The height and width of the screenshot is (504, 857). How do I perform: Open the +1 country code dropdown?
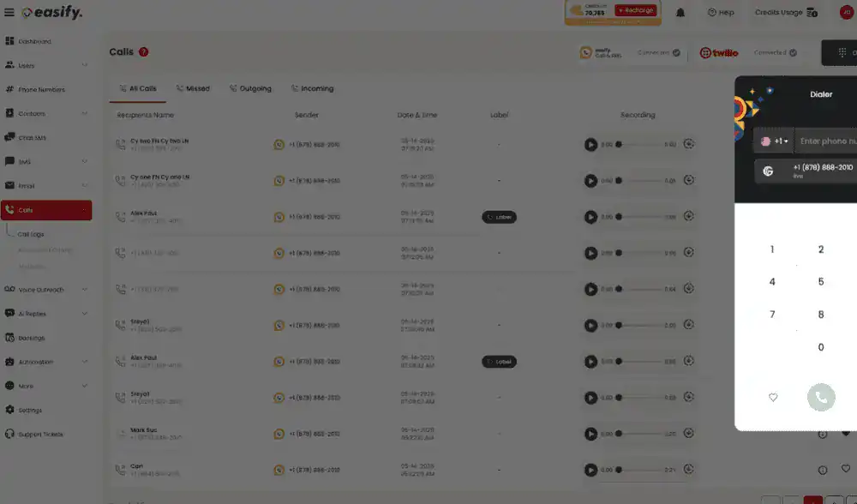775,141
